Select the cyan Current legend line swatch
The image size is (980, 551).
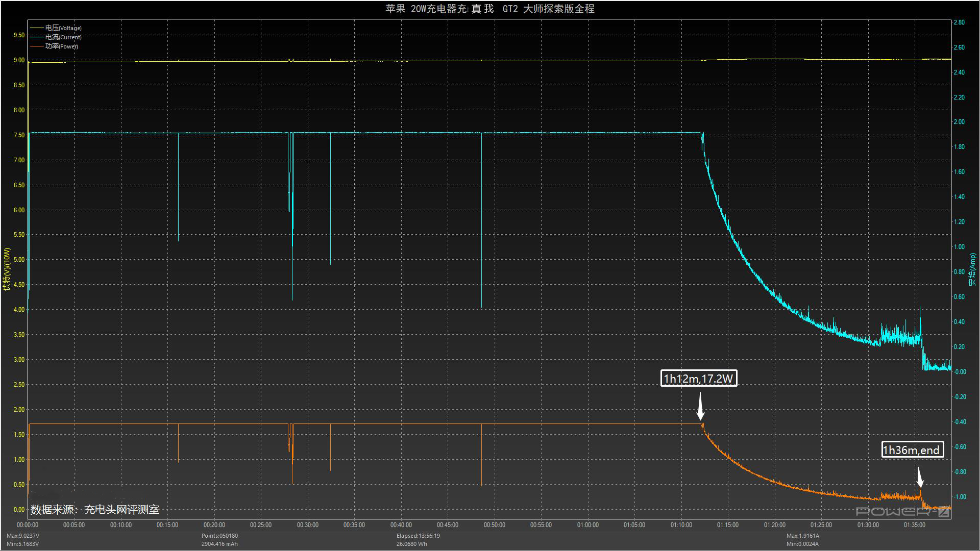[37, 37]
